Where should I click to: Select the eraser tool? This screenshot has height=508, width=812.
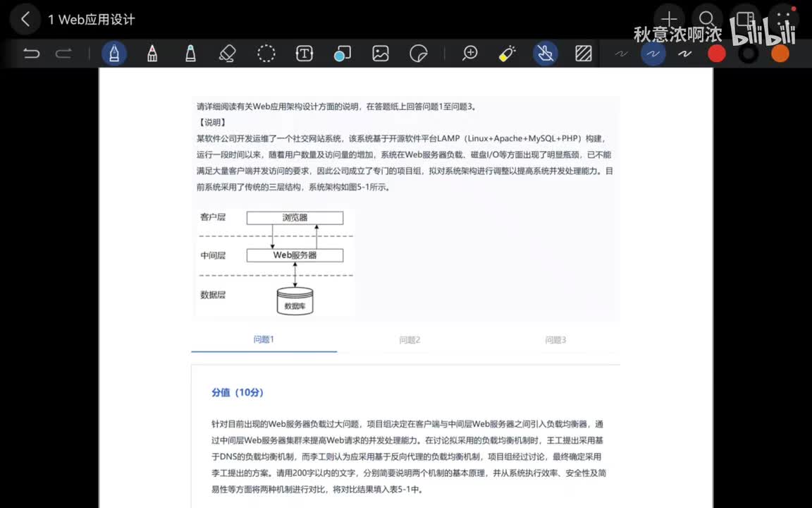click(x=228, y=54)
